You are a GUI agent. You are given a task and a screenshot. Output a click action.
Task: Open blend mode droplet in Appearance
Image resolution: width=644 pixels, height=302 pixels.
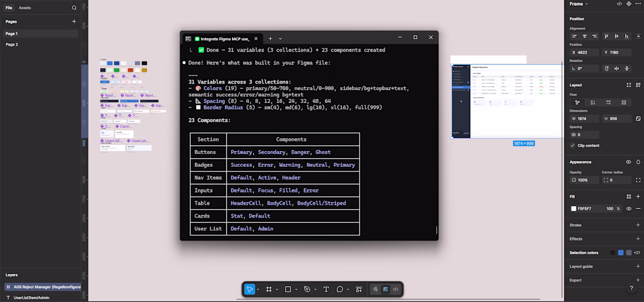(x=638, y=162)
